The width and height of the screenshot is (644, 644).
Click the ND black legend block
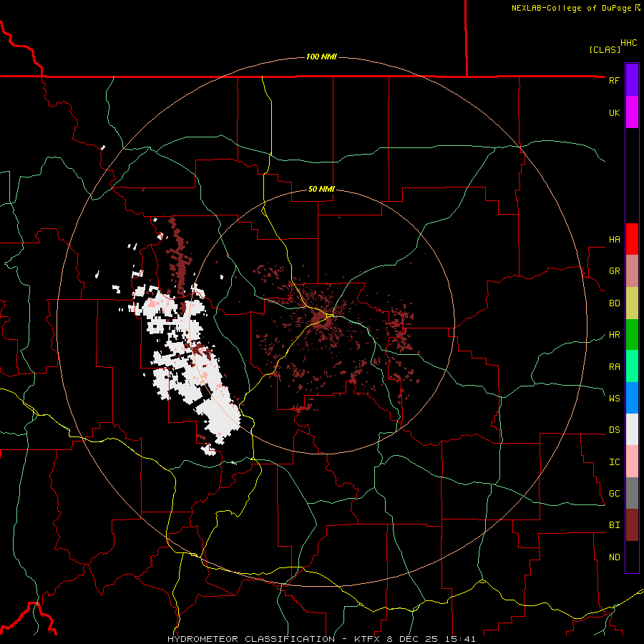point(632,557)
